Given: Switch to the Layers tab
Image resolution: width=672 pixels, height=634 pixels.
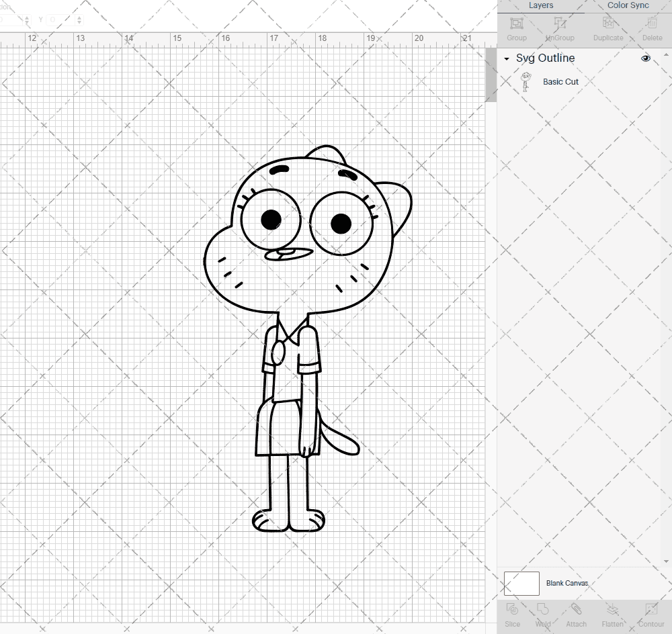Looking at the screenshot, I should pyautogui.click(x=541, y=5).
